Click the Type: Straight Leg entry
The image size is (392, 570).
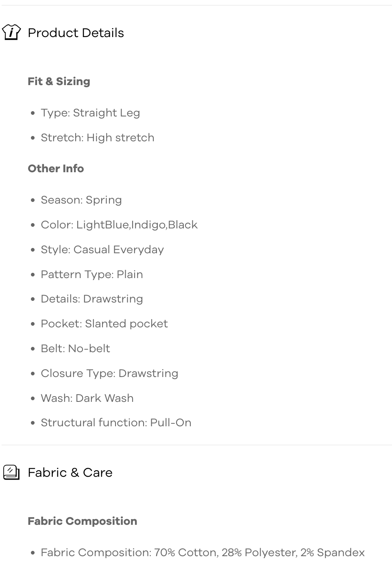coord(90,113)
